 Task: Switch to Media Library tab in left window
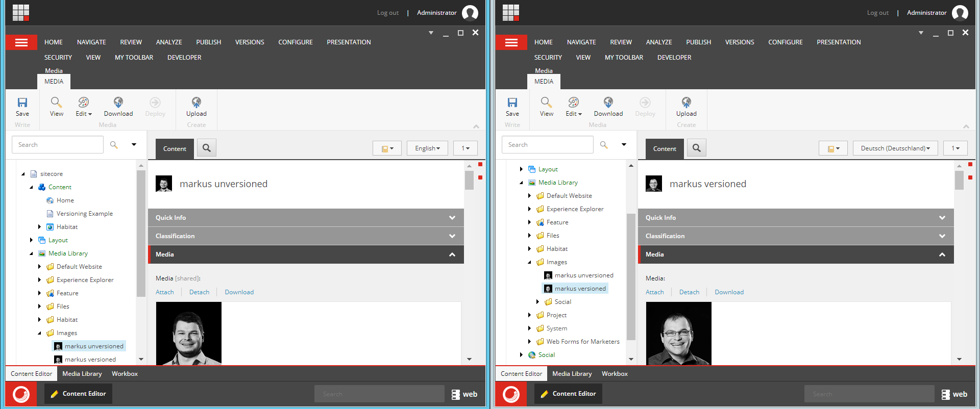coord(82,374)
